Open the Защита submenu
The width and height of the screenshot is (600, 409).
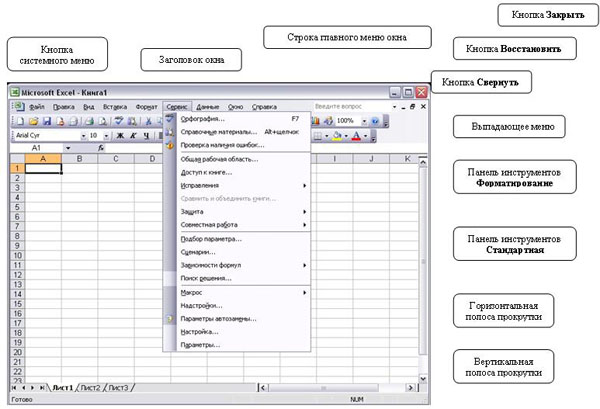pyautogui.click(x=237, y=212)
